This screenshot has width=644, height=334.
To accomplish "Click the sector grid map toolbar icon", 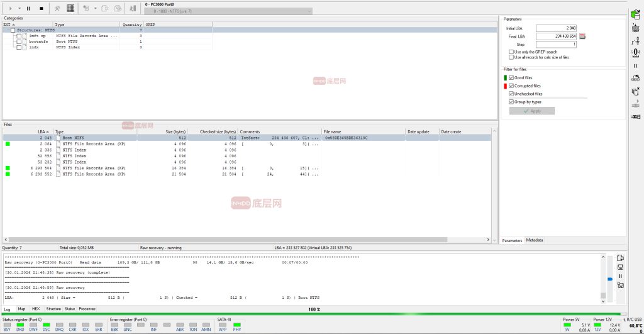I will (x=70, y=8).
